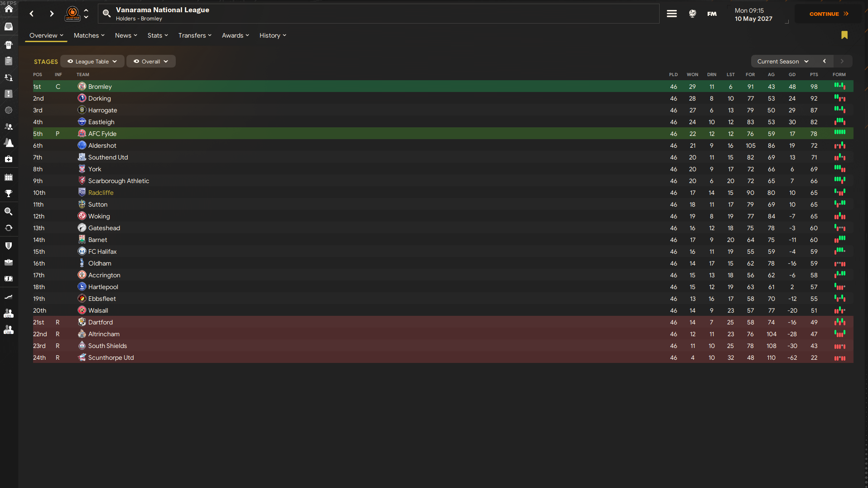Sort the table by the WON column

click(692, 75)
